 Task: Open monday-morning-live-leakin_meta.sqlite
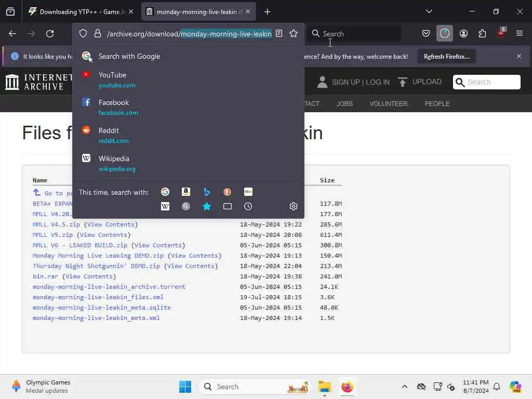102,308
